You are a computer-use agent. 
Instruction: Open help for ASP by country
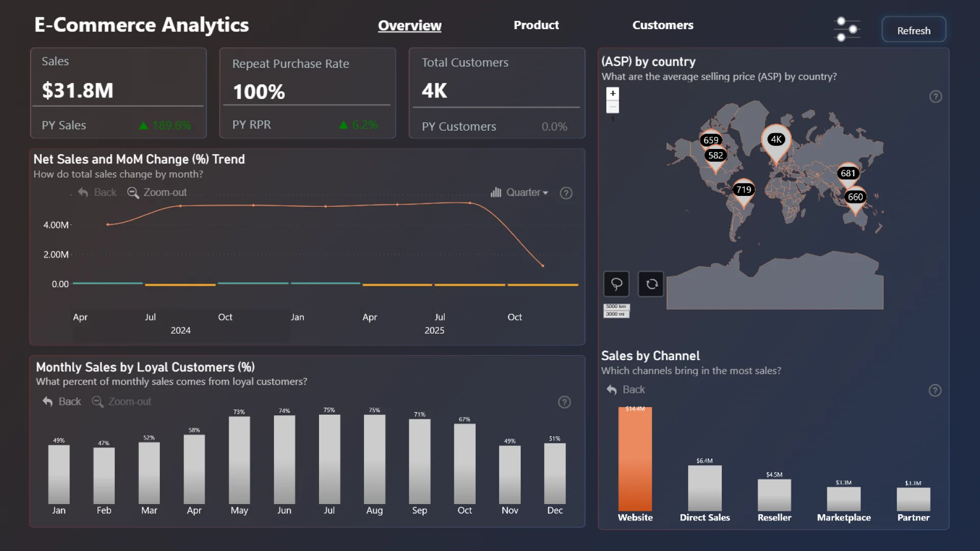(x=935, y=96)
